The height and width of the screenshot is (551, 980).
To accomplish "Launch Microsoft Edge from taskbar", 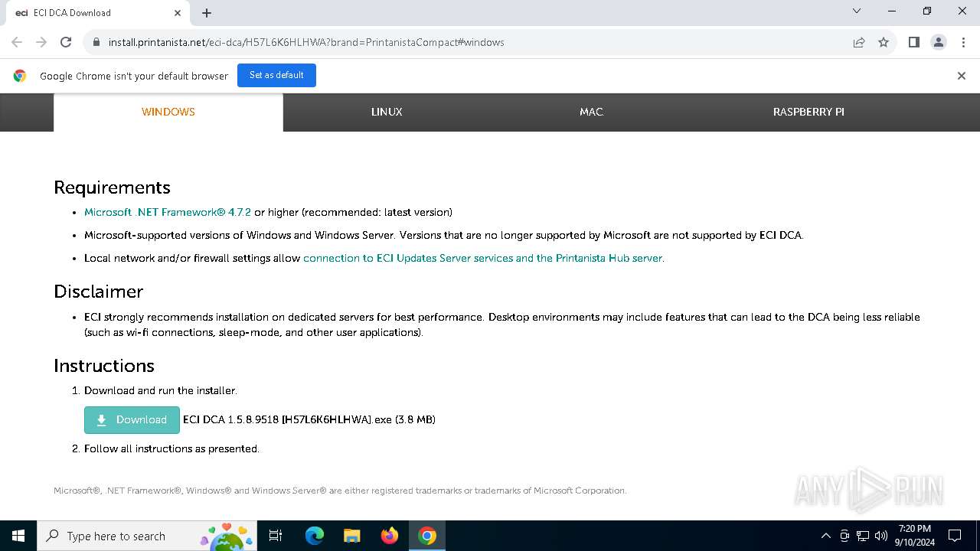I will (315, 536).
